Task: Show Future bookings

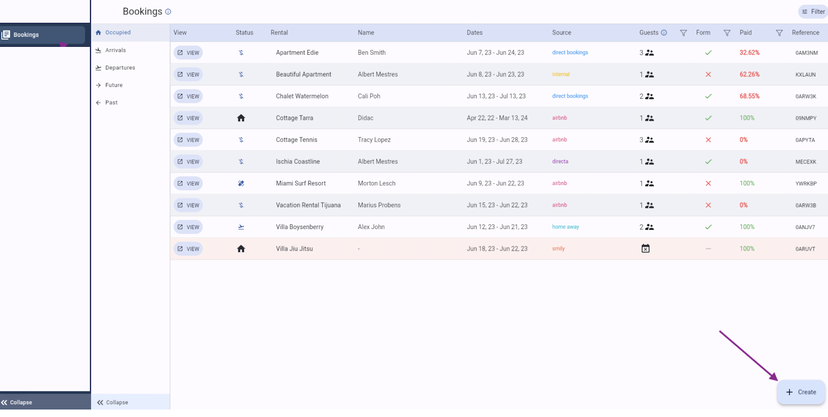Action: pos(114,85)
